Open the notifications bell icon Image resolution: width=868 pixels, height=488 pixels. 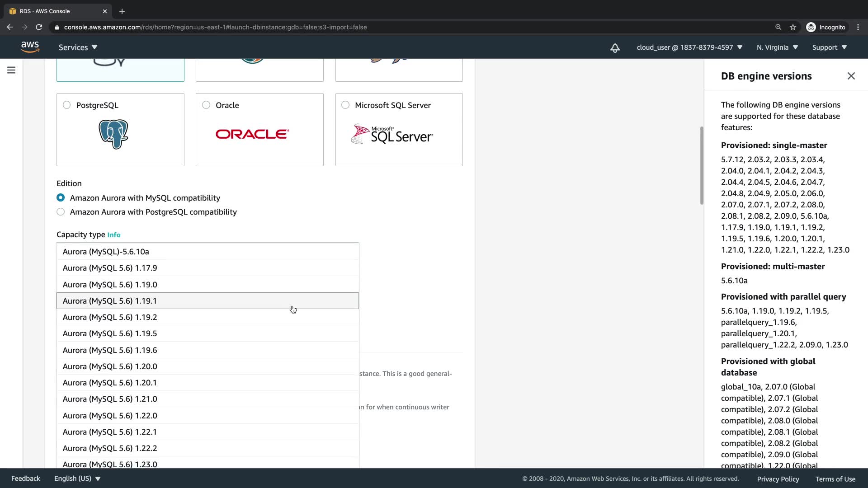click(x=615, y=48)
